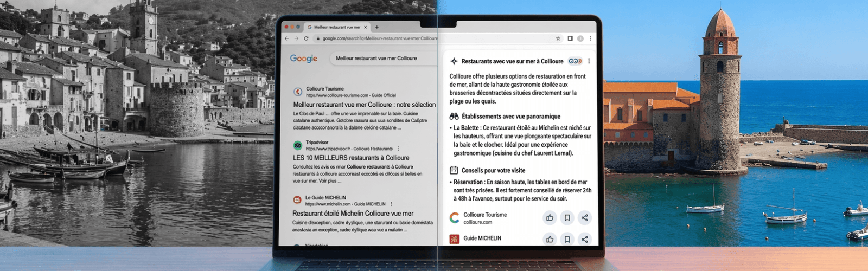Open a new tab with the plus icon
The height and width of the screenshot is (271, 868).
[377, 27]
